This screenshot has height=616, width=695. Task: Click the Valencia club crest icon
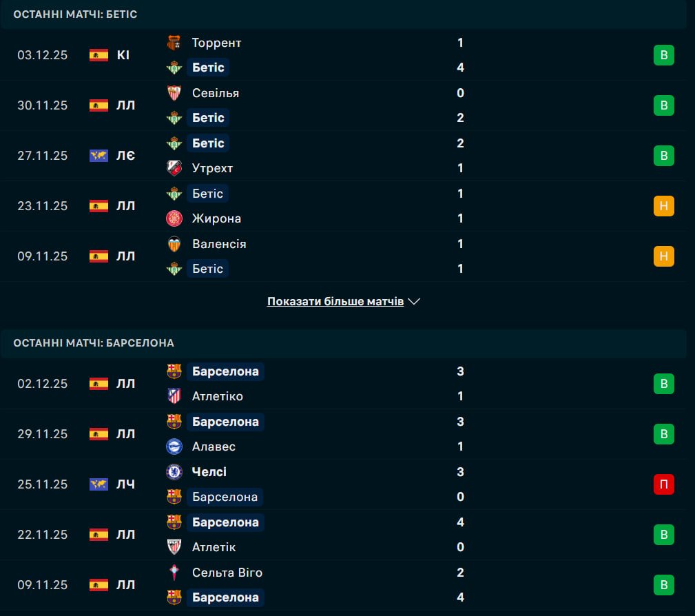pos(174,244)
